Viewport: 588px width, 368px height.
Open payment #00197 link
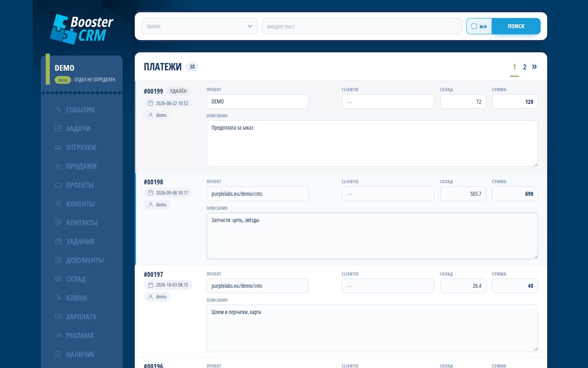[x=154, y=274]
